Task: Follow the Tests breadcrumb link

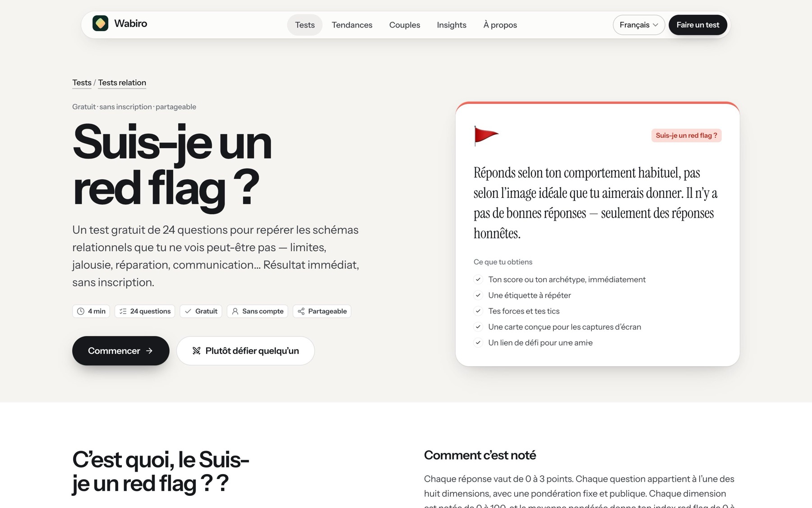Action: click(82, 83)
